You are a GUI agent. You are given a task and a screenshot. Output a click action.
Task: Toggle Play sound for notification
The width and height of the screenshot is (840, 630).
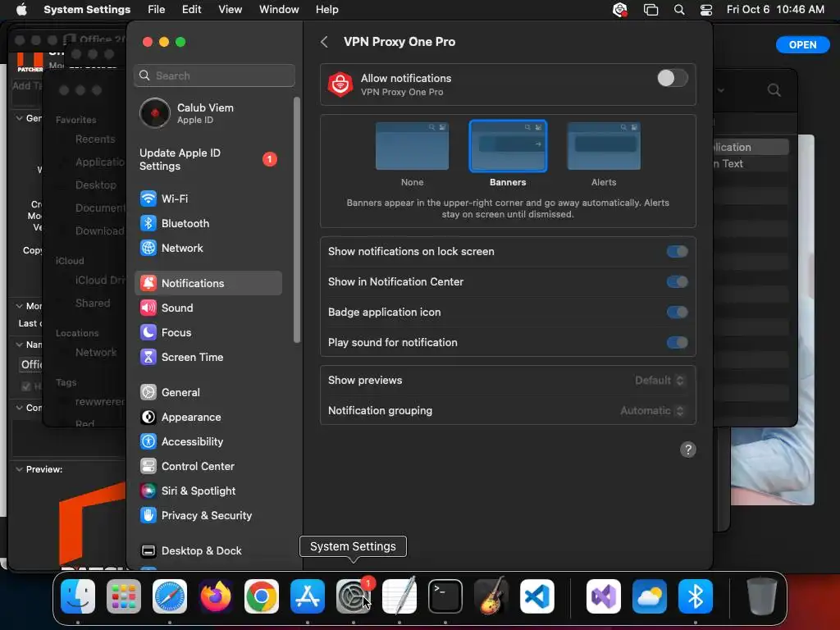[x=677, y=343]
